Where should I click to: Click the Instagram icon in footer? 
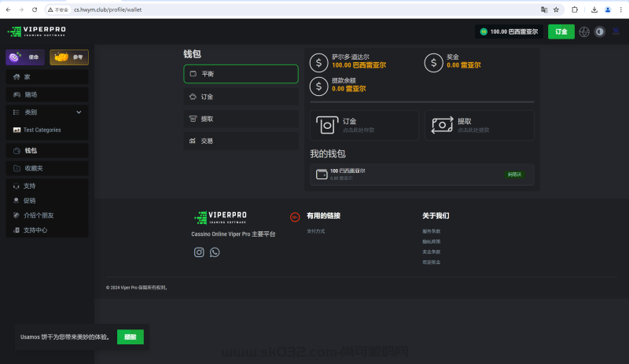coord(199,252)
